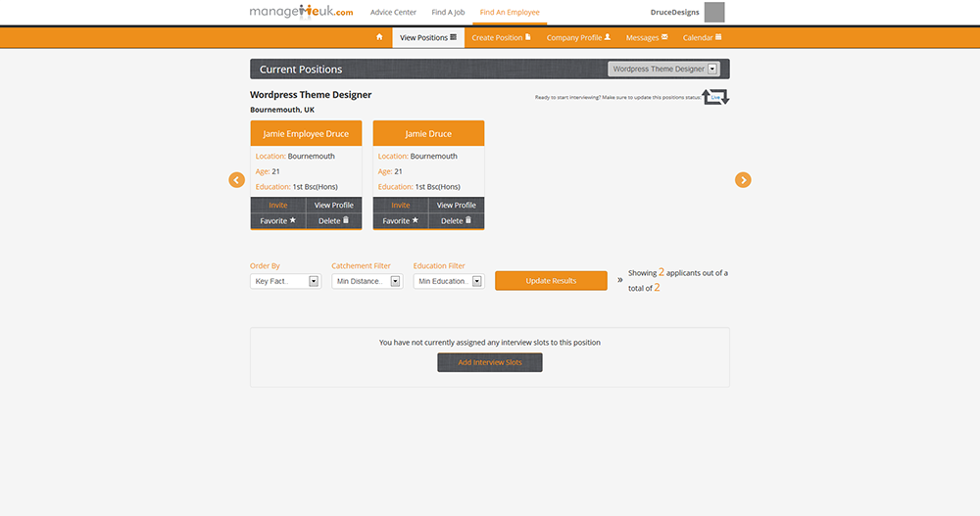980x516 pixels.
Task: Click the Add Interview Slots button
Action: pyautogui.click(x=489, y=362)
